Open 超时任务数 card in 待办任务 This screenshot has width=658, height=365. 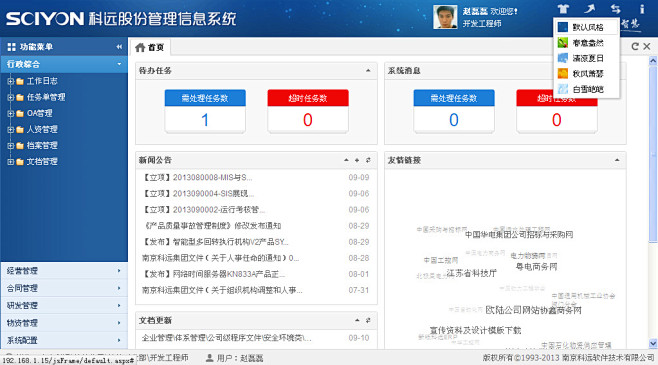pyautogui.click(x=308, y=112)
